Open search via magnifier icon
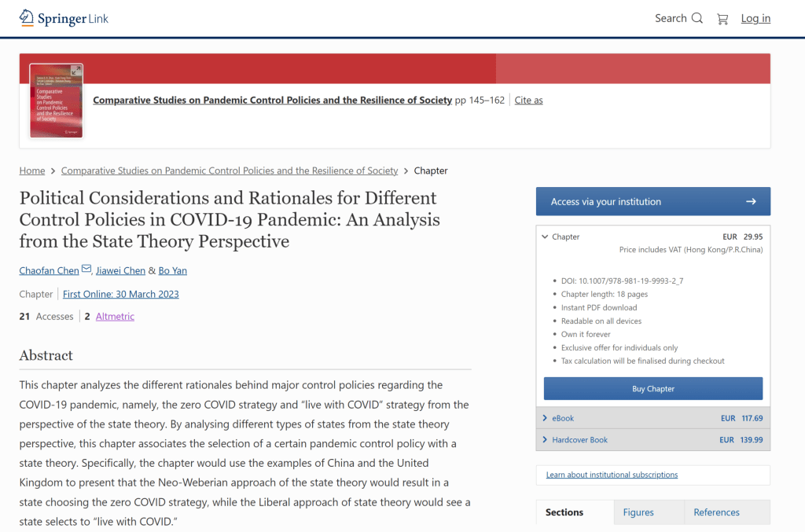 click(697, 18)
